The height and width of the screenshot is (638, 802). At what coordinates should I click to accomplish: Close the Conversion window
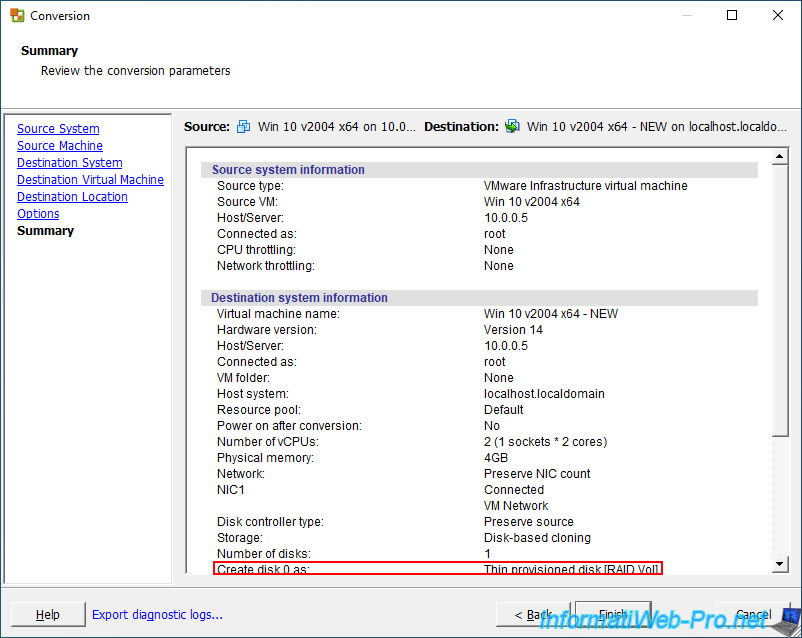pos(777,15)
